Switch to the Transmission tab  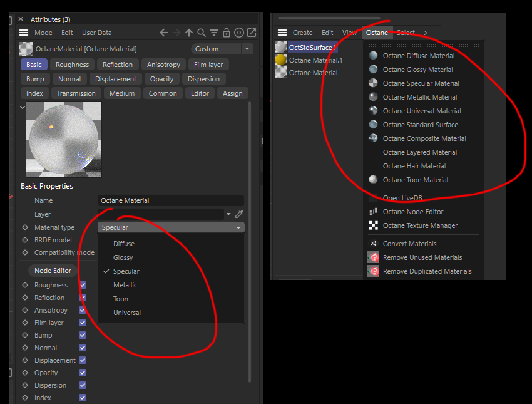click(76, 93)
